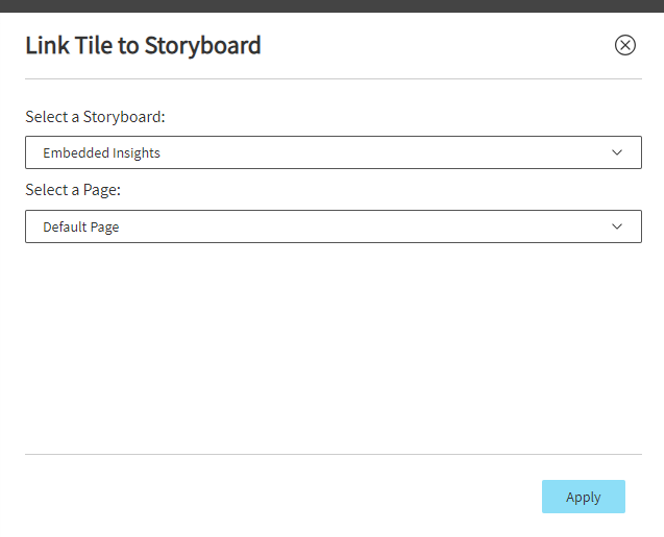Click the word 'Storyboard' in the title
The height and width of the screenshot is (537, 664).
coord(203,45)
